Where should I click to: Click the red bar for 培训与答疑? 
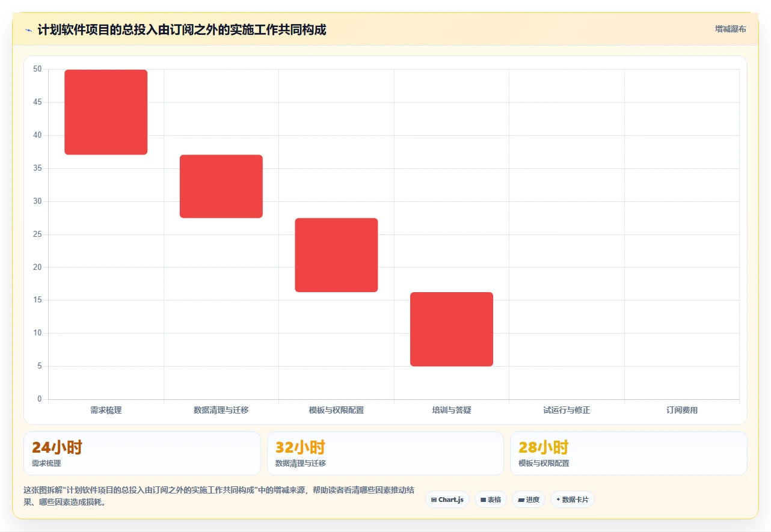(452, 329)
